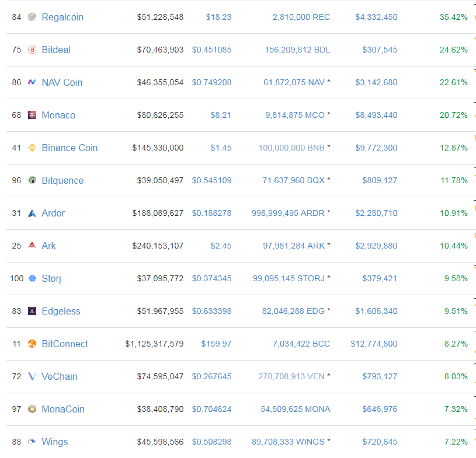Click Binance Coin volume $9,772,300
This screenshot has width=476, height=458.
(377, 148)
